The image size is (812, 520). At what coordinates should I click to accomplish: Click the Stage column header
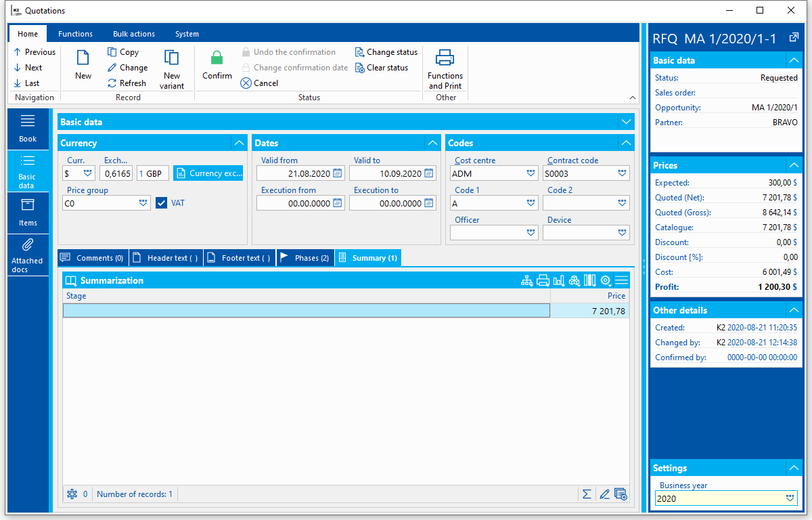coord(307,296)
